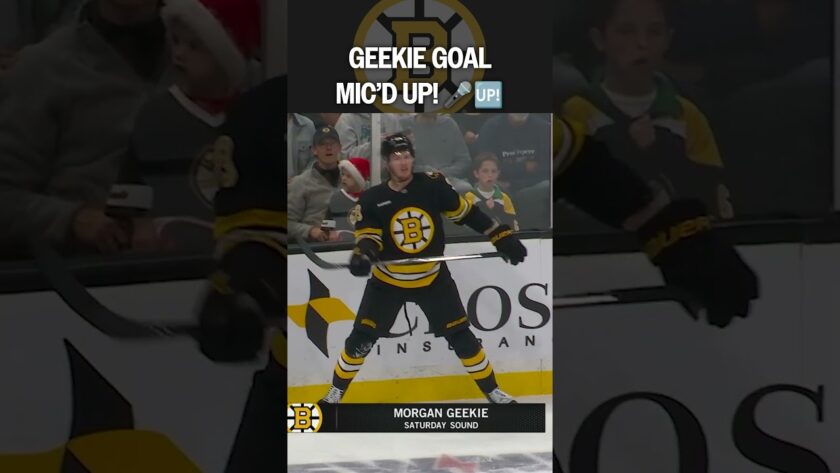Click the blurred right background panel

click(696, 236)
